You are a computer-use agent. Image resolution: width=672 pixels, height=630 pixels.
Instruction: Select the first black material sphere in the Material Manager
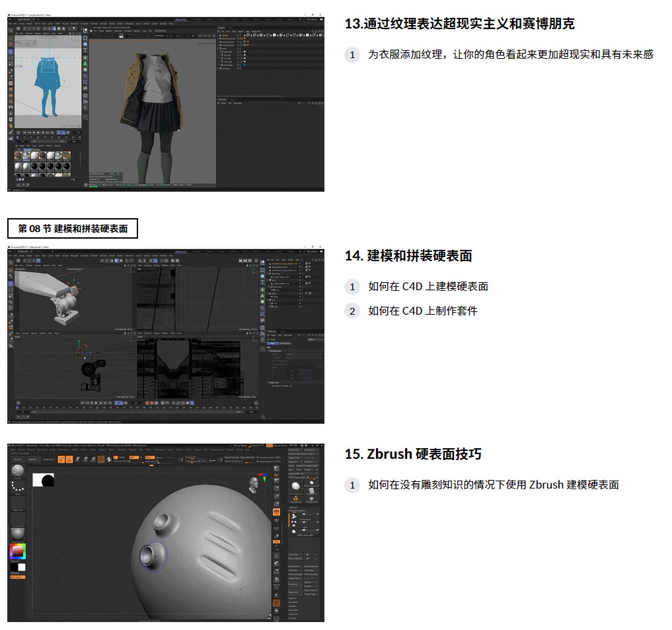pos(34,166)
